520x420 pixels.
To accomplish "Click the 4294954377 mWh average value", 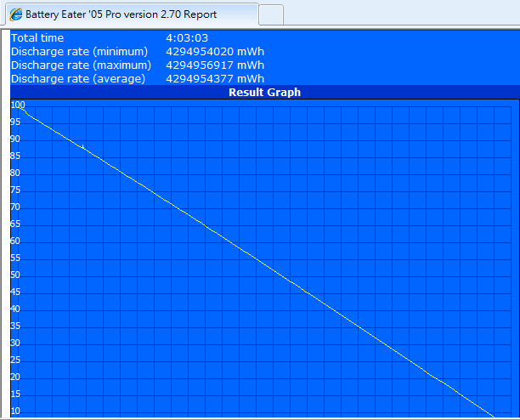I will (215, 79).
